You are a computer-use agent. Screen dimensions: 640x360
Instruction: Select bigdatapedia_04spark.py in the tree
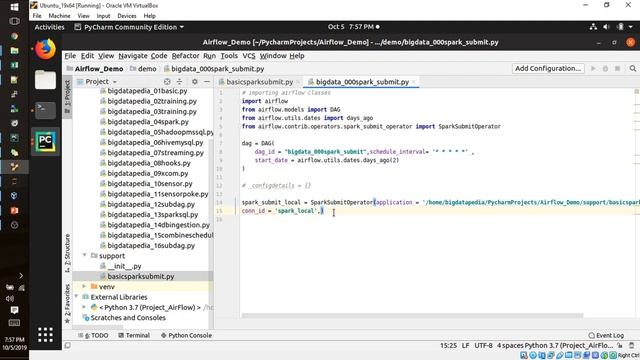(x=148, y=122)
